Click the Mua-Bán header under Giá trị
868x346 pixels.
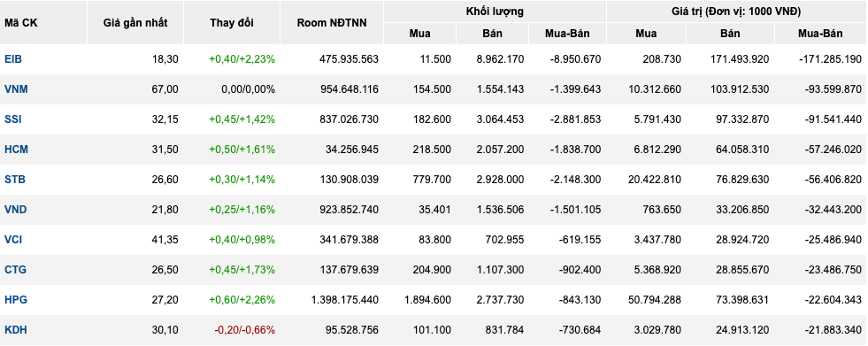[x=820, y=34]
